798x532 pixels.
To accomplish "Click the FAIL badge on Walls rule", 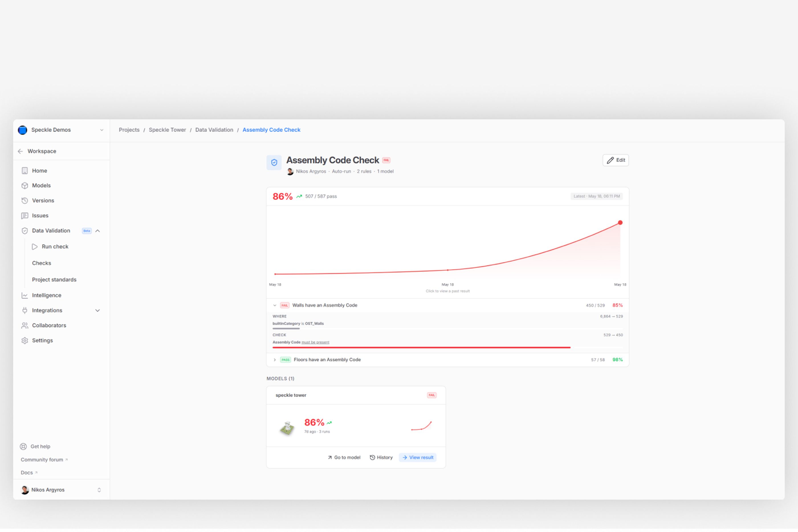I will pyautogui.click(x=285, y=305).
